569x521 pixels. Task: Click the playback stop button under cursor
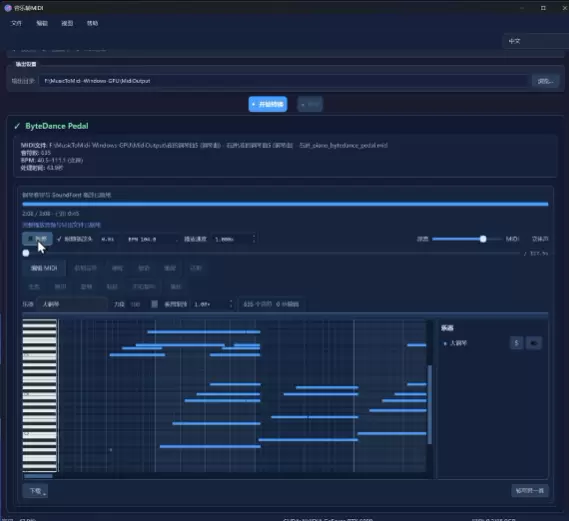(37, 239)
